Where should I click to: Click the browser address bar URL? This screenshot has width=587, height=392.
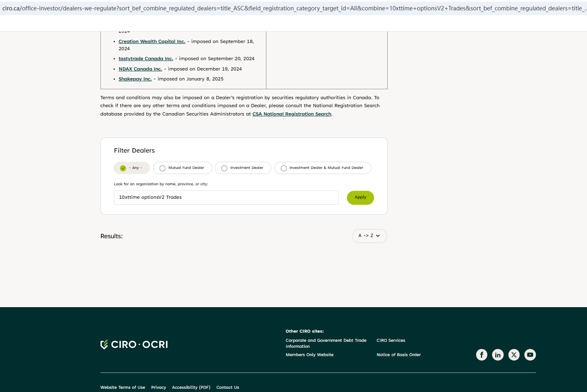tap(293, 8)
